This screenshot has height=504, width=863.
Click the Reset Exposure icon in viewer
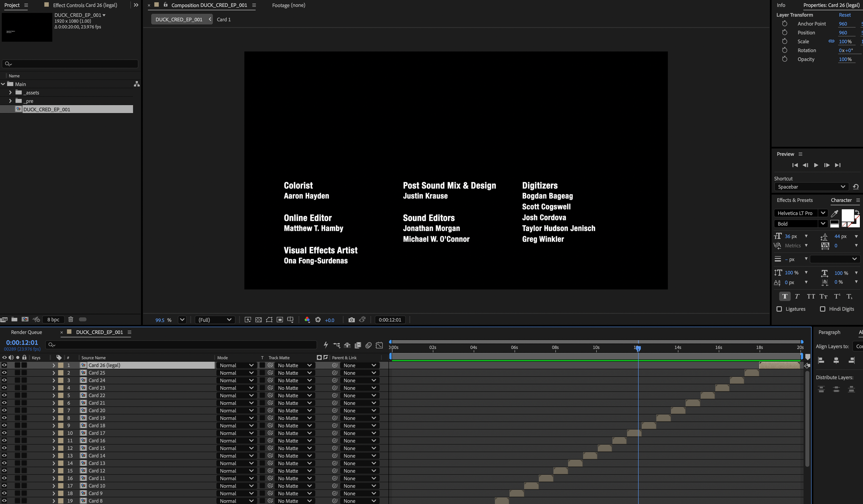[x=318, y=320]
